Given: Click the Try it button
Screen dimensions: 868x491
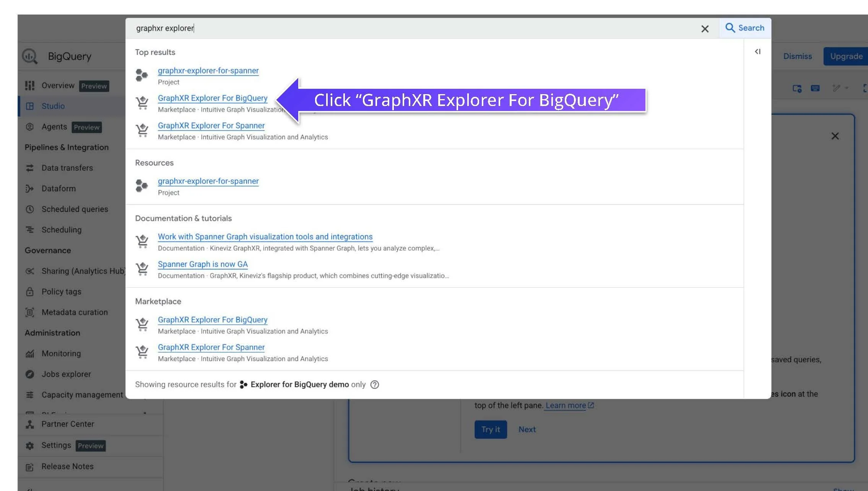Looking at the screenshot, I should [491, 429].
